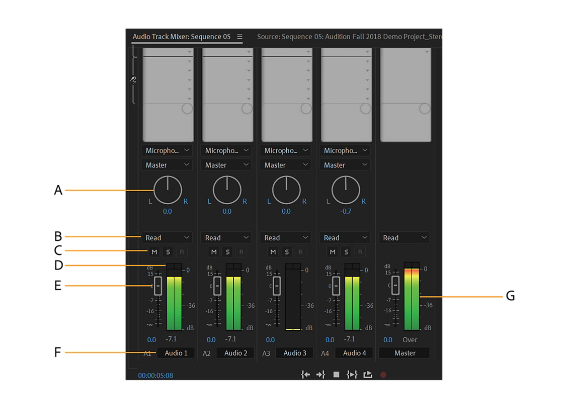562x396 pixels.
Task: Enable record on Audio 3 track
Action: (300, 252)
